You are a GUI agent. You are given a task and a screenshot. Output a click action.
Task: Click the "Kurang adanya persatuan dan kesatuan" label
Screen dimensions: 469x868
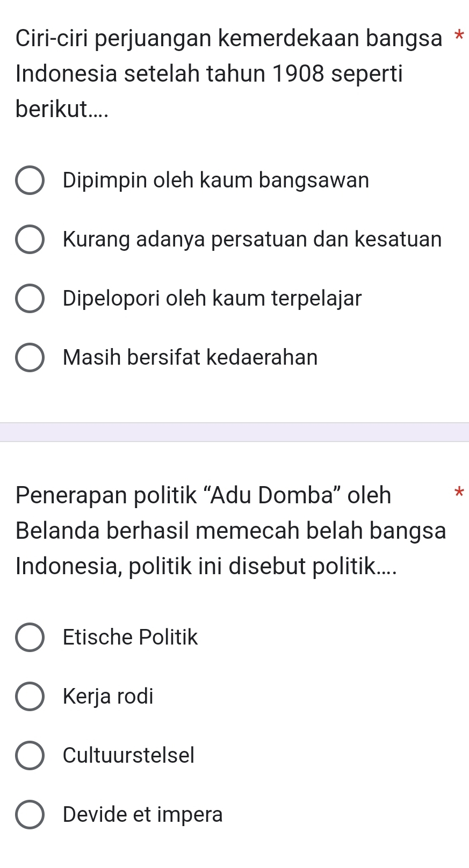click(x=252, y=240)
